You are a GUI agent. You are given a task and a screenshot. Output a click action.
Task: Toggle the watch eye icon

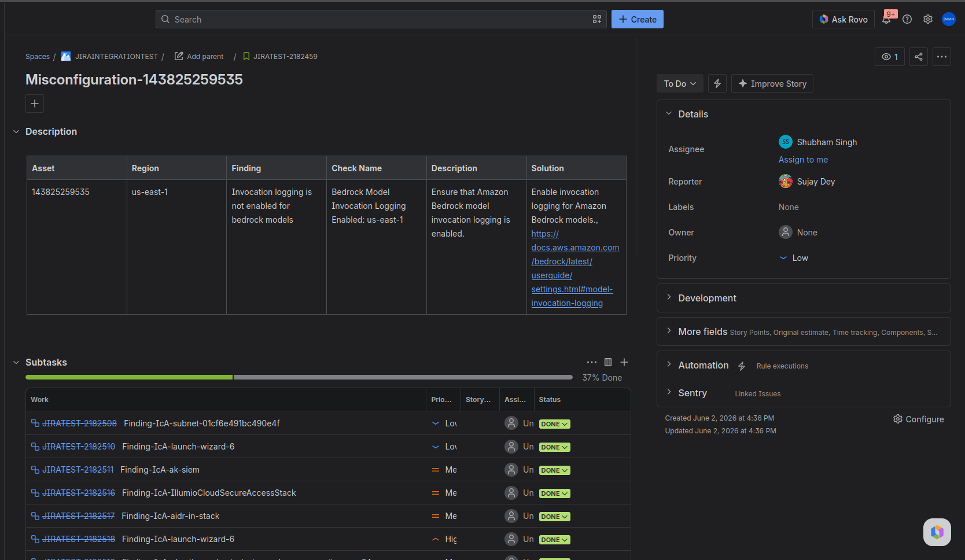pos(890,57)
